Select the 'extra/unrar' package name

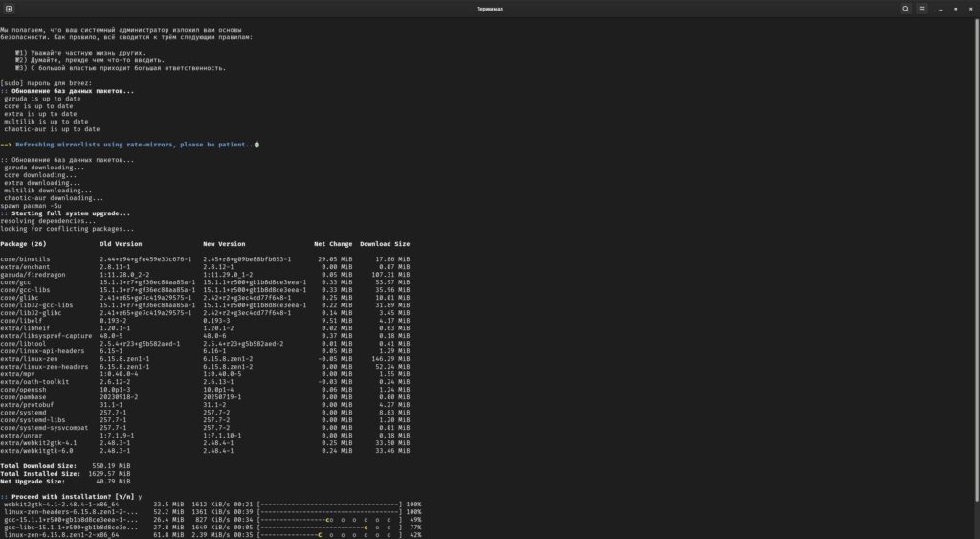[x=21, y=436]
